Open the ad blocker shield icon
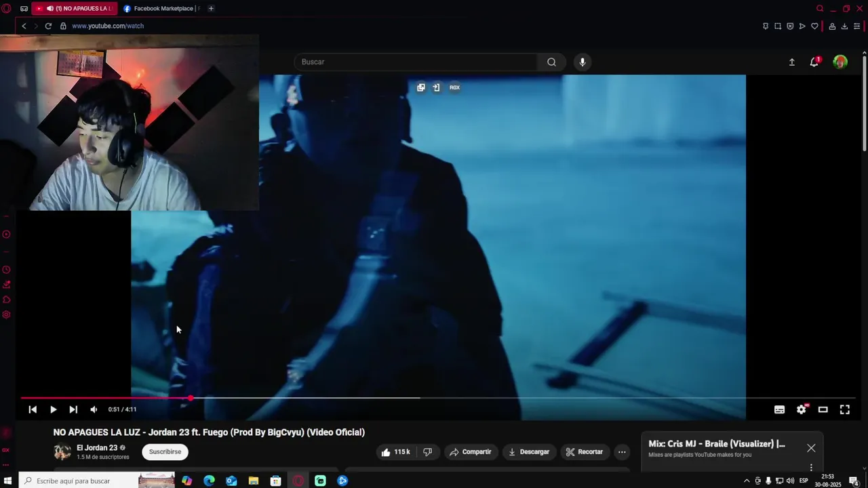Viewport: 868px width, 488px height. click(790, 26)
